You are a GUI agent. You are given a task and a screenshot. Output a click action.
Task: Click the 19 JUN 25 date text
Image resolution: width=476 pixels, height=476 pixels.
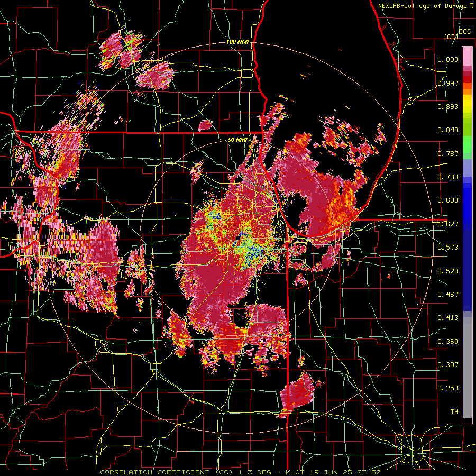coord(331,472)
